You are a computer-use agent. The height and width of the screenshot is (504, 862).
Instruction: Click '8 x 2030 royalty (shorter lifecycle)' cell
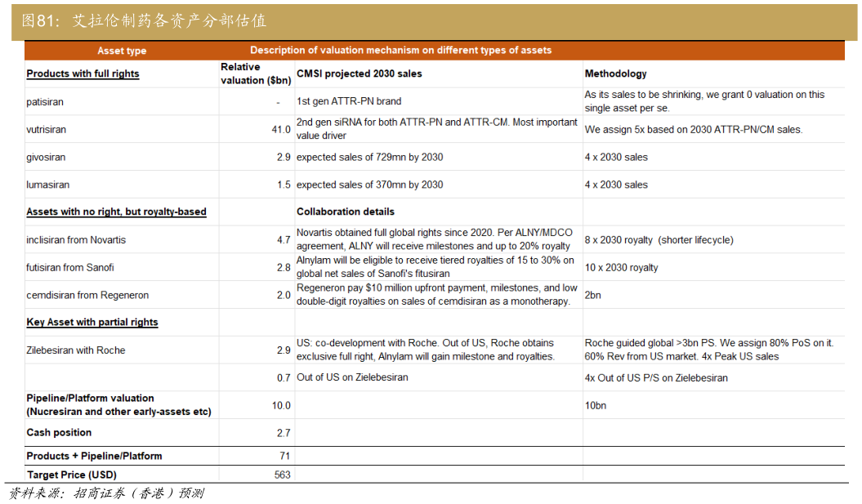(x=659, y=240)
